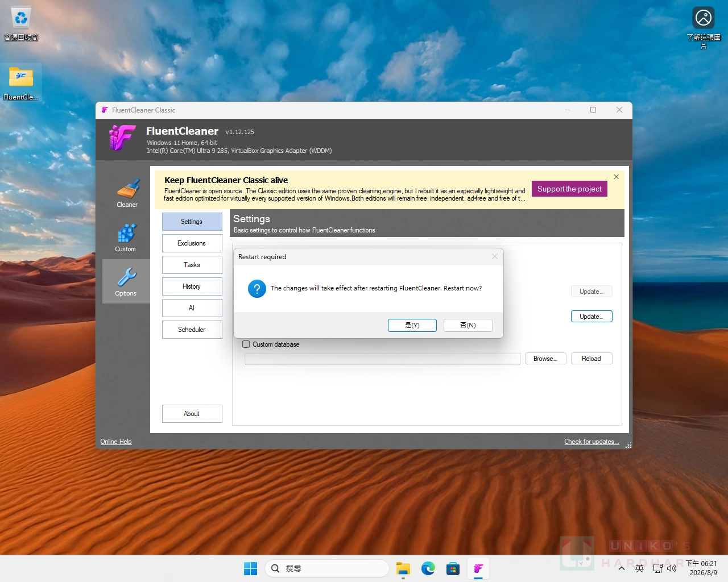Open the Cleaner section in sidebar
The height and width of the screenshot is (582, 728).
[127, 193]
